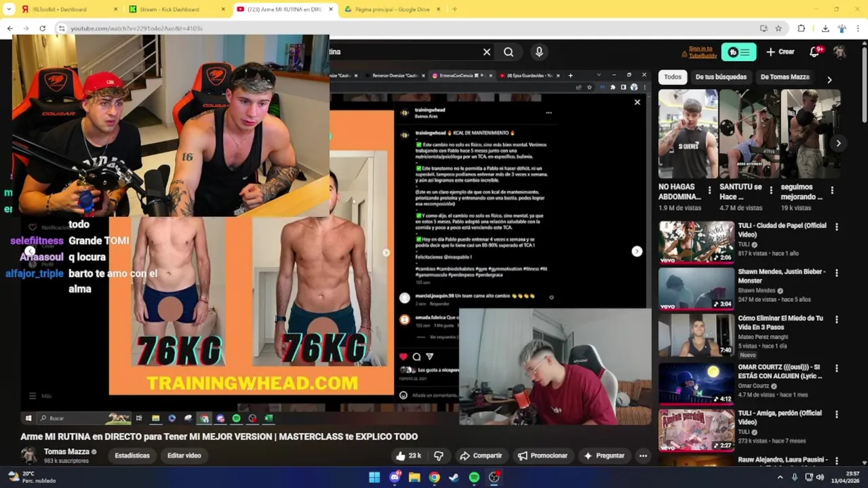The width and height of the screenshot is (868, 488).
Task: Click the Preguntar button
Action: tap(604, 455)
